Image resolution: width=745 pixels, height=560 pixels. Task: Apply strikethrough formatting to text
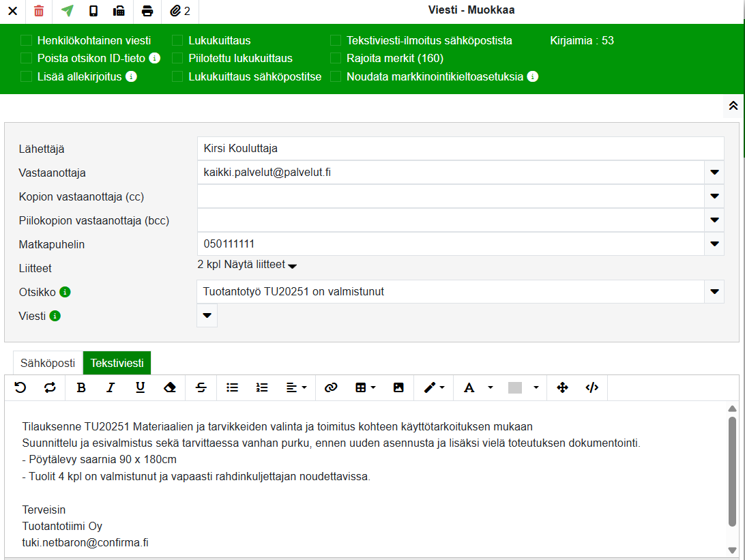(201, 387)
